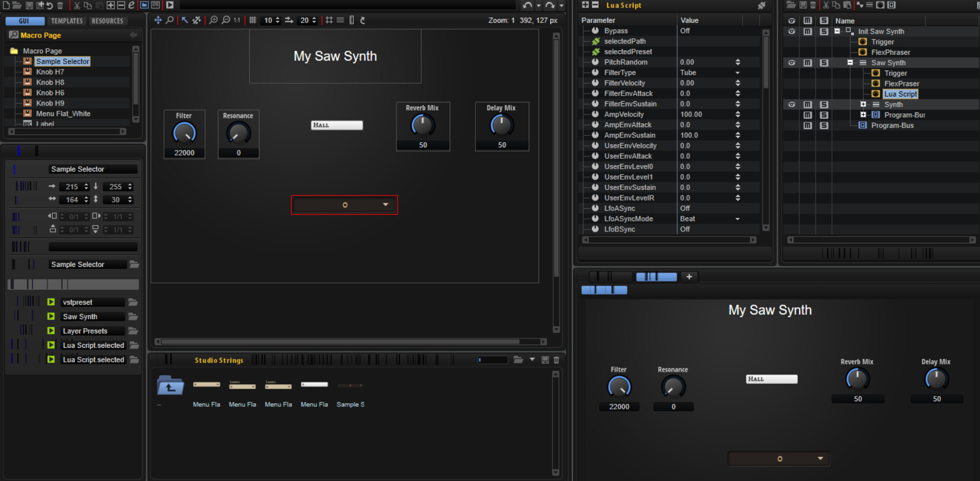Browse with the folder icon beside the Saw Synth field
Image resolution: width=980 pixels, height=481 pixels.
133,316
